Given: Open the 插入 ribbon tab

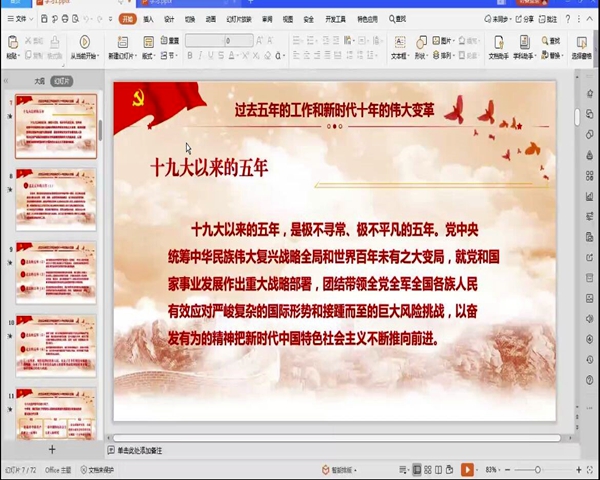Looking at the screenshot, I should pyautogui.click(x=148, y=19).
